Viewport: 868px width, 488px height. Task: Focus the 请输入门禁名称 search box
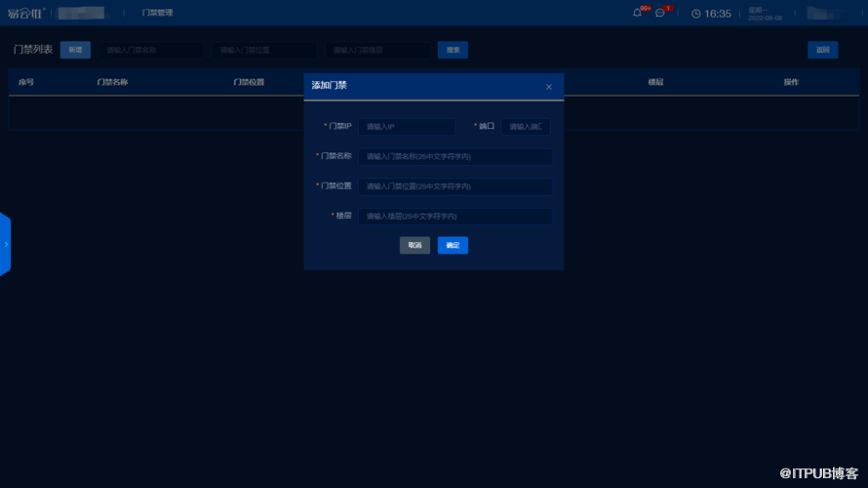(150, 50)
